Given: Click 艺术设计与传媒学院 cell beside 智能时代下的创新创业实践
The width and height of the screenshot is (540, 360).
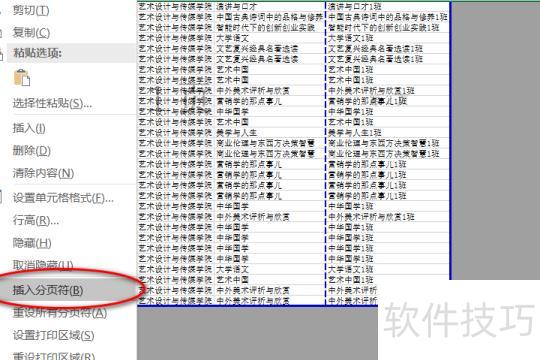Looking at the screenshot, I should 176,28.
